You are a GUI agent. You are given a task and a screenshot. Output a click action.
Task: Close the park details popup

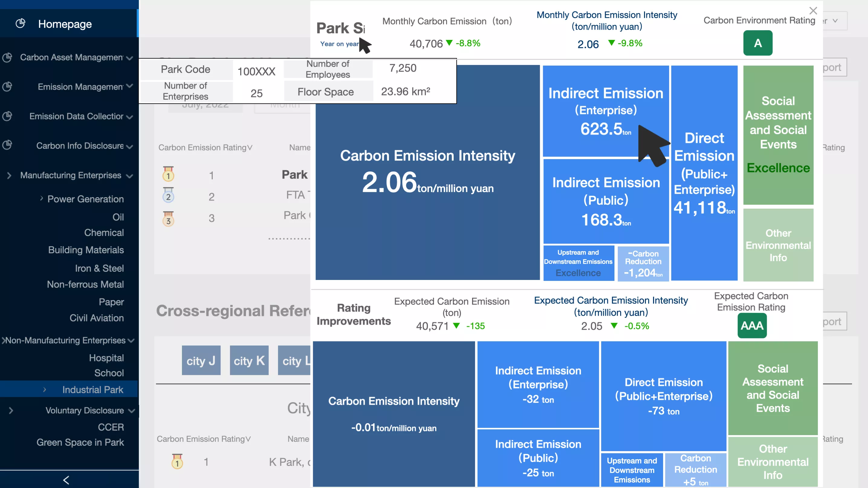[813, 11]
